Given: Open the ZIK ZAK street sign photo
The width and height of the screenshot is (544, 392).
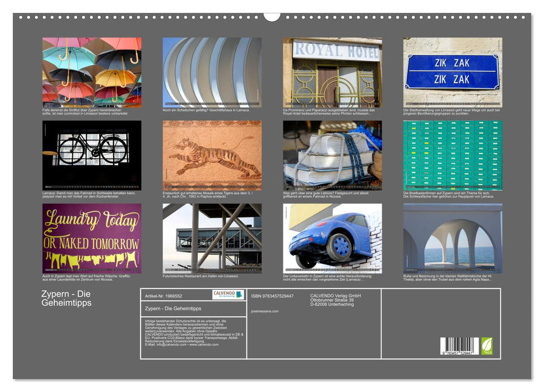Looking at the screenshot, I should pyautogui.click(x=452, y=72).
